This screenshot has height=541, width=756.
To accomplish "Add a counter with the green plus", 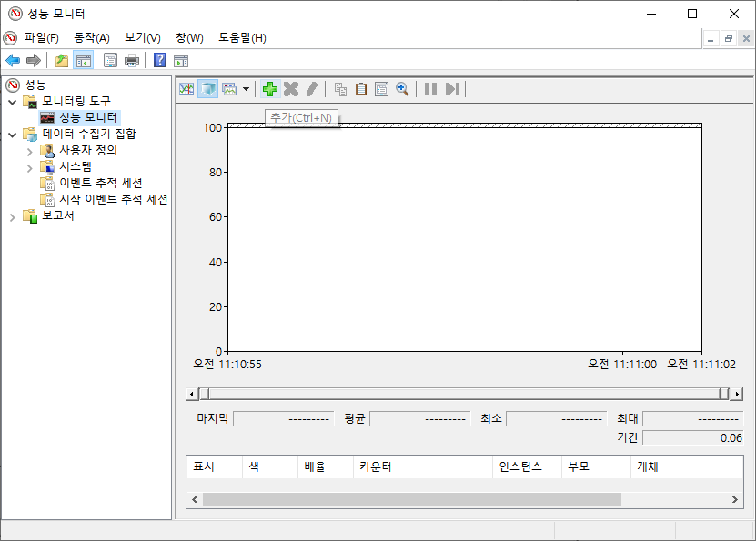I will 270,89.
